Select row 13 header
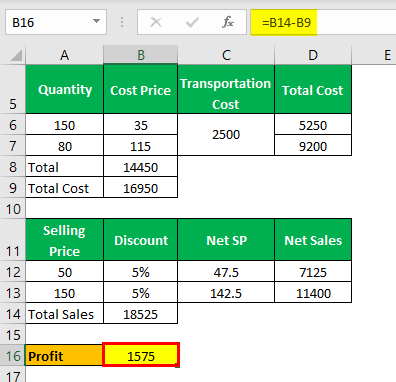The height and width of the screenshot is (382, 396). (13, 293)
